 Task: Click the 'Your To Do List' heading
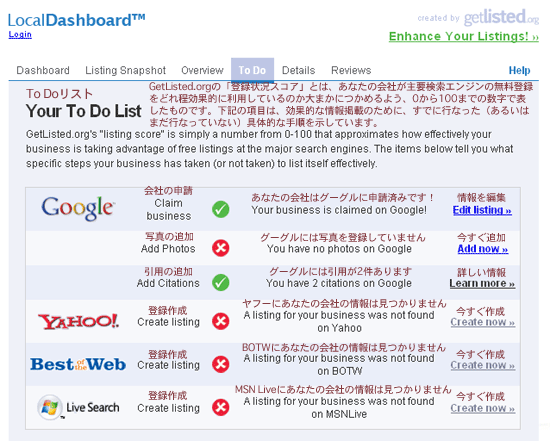click(83, 111)
